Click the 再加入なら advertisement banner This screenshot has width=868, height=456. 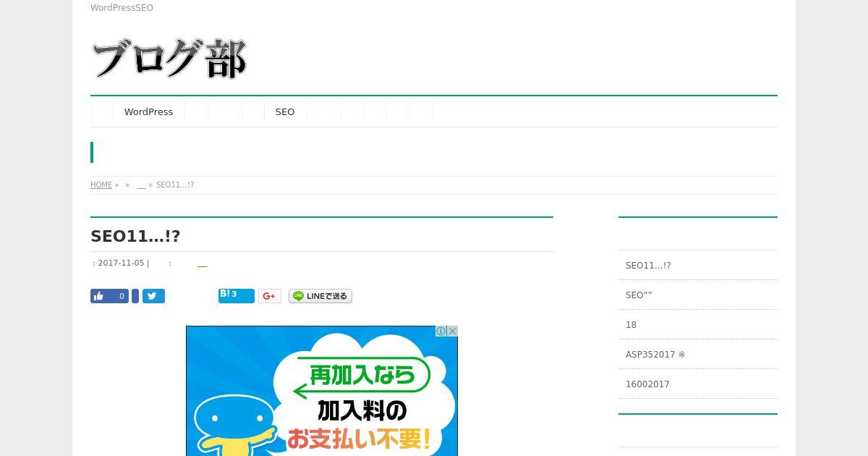(322, 391)
